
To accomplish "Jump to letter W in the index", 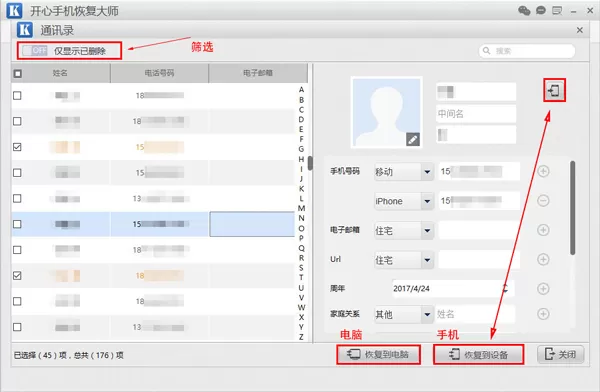I will pos(302,307).
